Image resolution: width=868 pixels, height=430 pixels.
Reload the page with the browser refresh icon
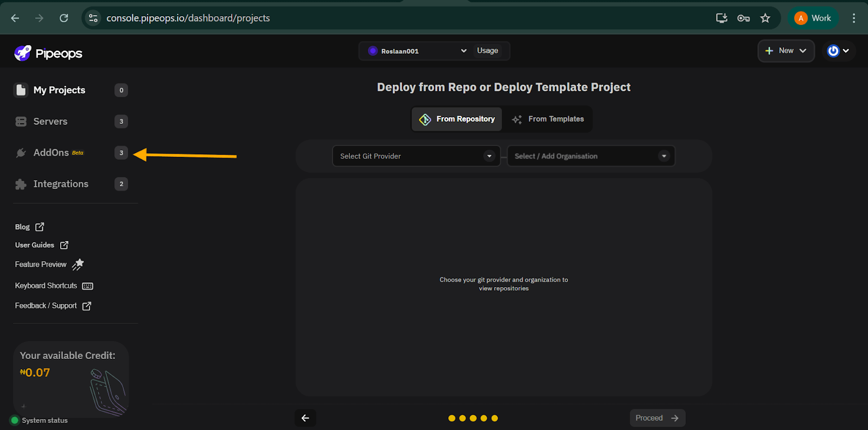64,18
